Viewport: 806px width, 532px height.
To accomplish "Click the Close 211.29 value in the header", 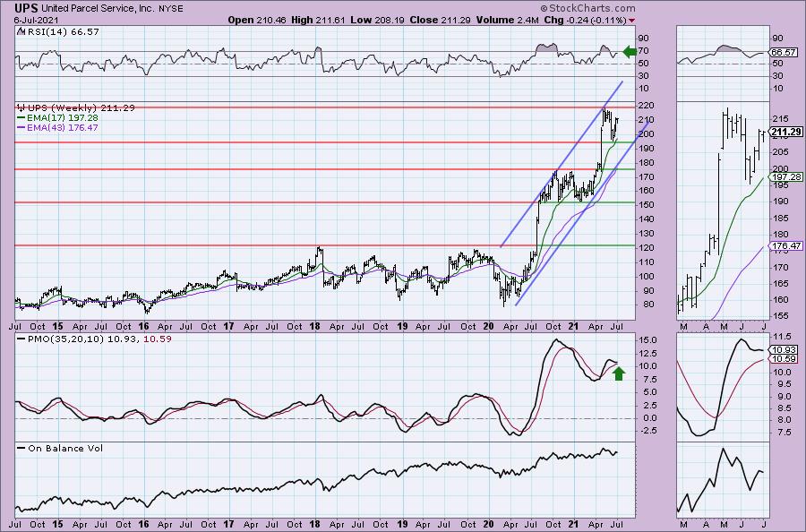I will [440, 20].
